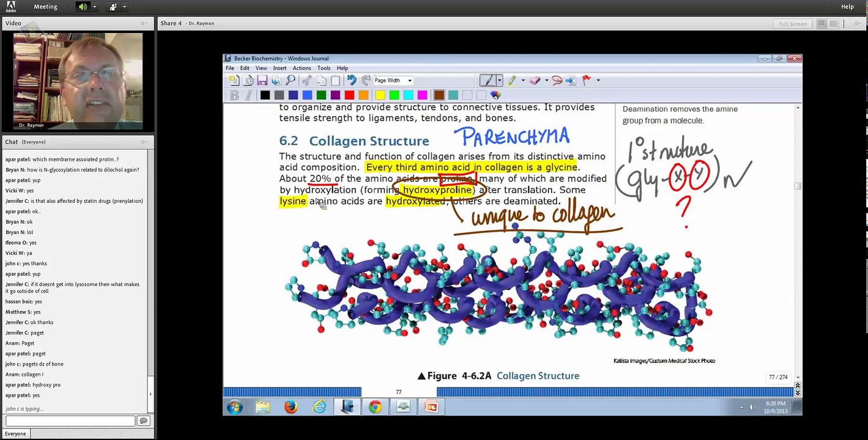Click the Italic formatting icon
Screen dimensions: 868x440
[248, 95]
